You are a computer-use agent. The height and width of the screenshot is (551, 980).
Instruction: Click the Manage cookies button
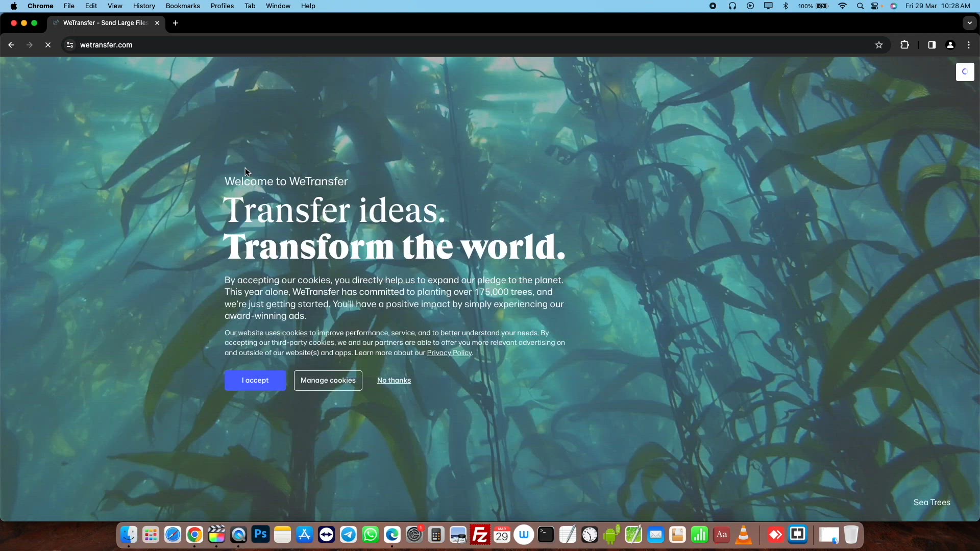[328, 381]
